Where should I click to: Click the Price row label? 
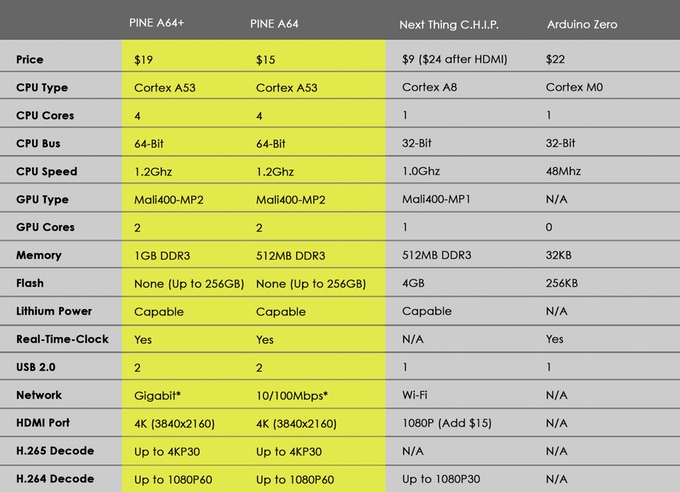(30, 59)
